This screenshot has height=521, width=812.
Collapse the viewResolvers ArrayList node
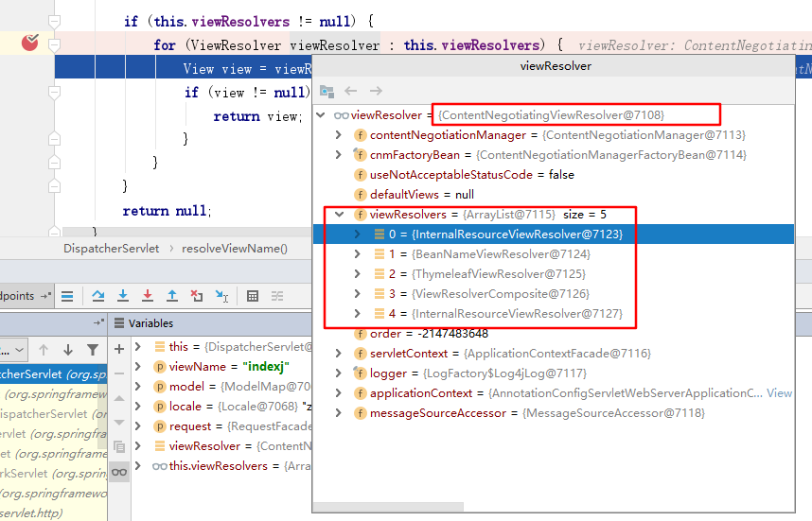point(339,215)
